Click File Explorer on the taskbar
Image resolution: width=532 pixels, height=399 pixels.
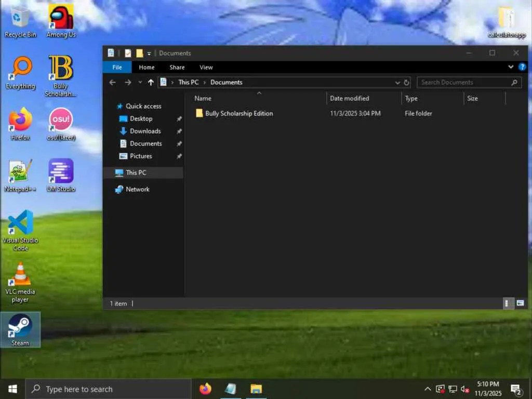click(x=256, y=389)
